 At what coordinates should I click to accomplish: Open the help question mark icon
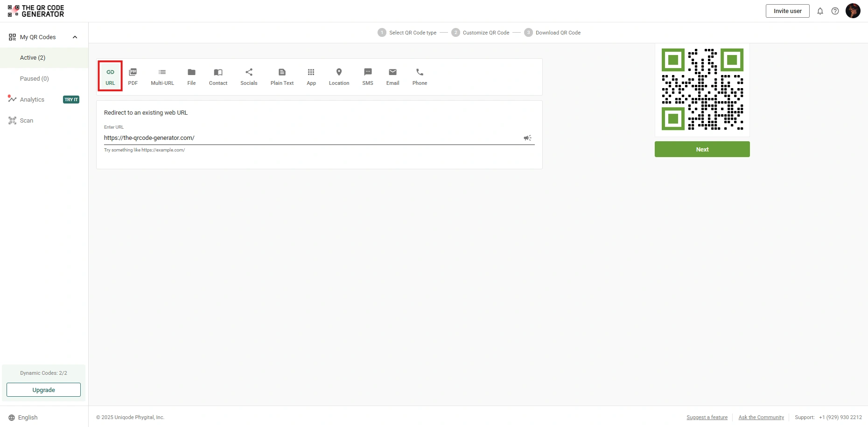(835, 11)
